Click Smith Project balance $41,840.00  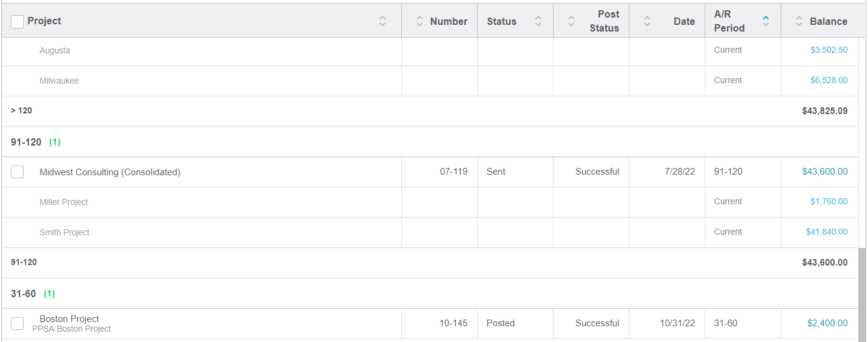[827, 232]
